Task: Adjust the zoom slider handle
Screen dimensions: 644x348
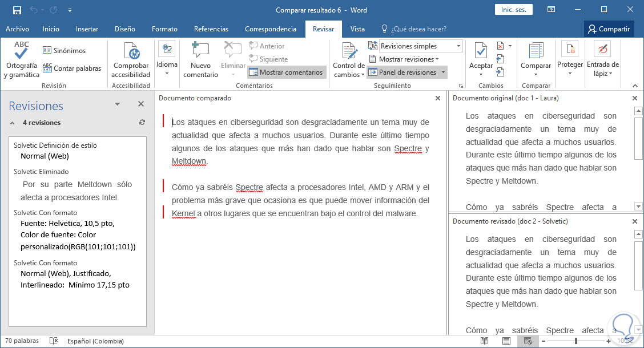Action: pos(576,341)
